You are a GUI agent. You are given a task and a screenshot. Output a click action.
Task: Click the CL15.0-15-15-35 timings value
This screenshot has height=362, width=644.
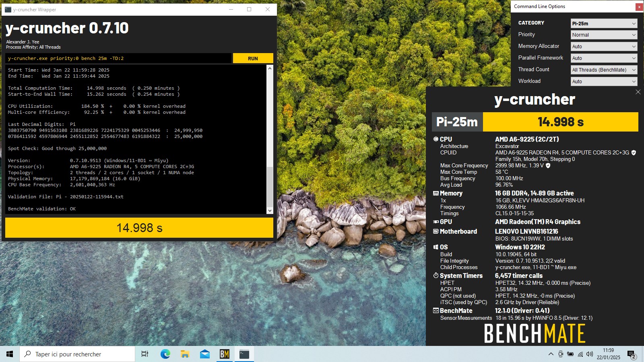pyautogui.click(x=515, y=214)
